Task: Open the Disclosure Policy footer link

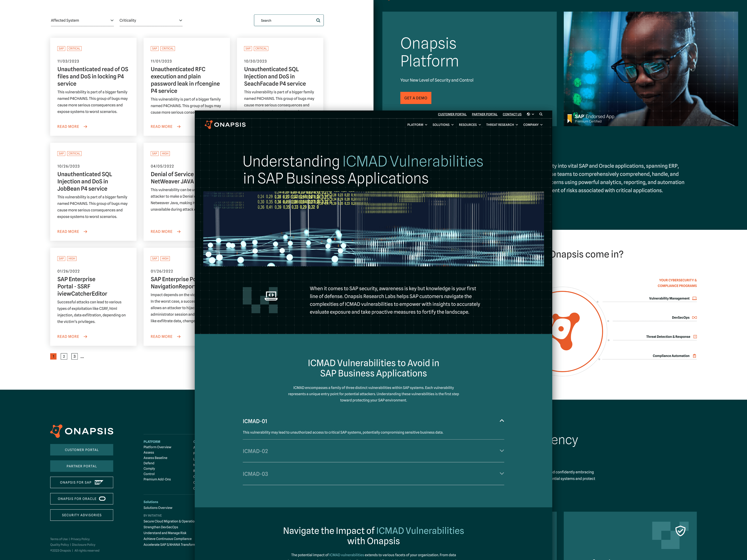Action: (x=84, y=545)
